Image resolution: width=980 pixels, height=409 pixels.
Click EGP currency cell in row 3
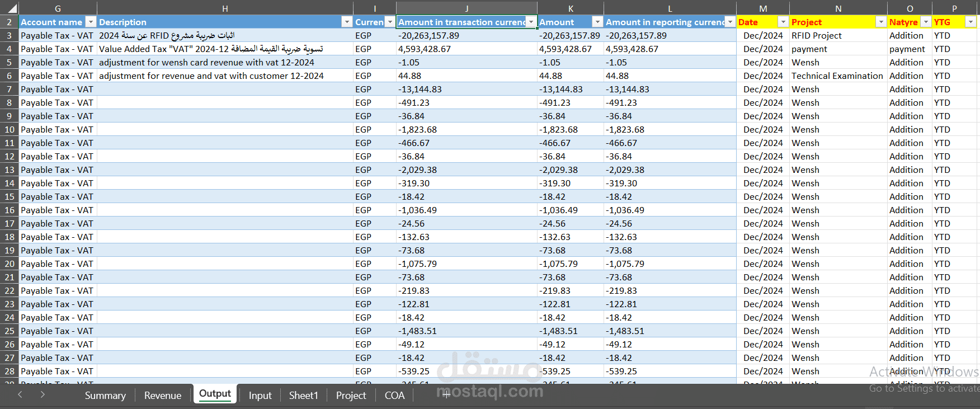[x=375, y=35]
